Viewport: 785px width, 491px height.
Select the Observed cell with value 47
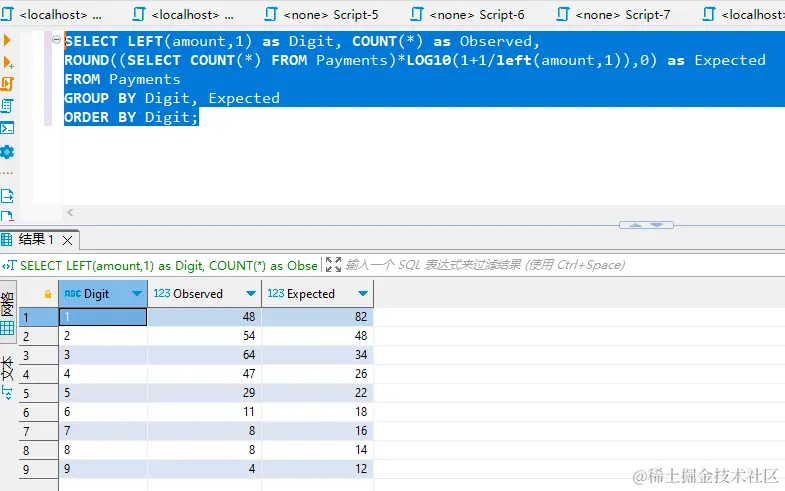205,374
